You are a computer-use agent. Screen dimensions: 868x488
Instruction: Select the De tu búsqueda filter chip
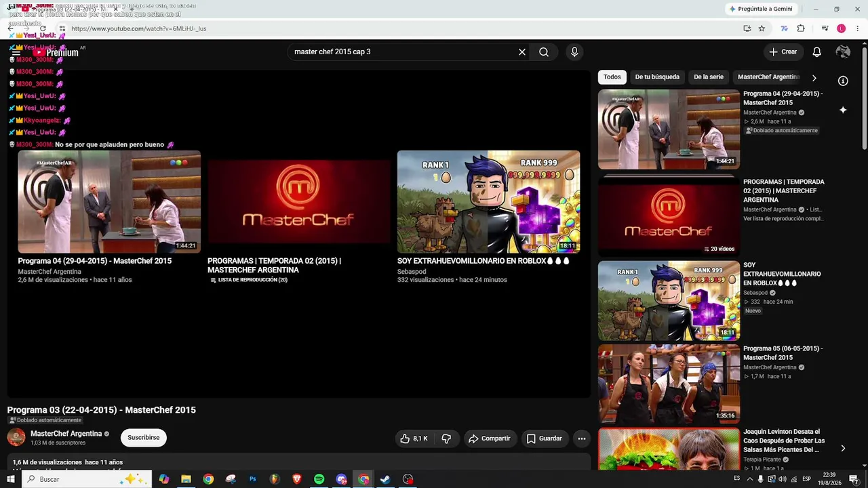pyautogui.click(x=657, y=77)
